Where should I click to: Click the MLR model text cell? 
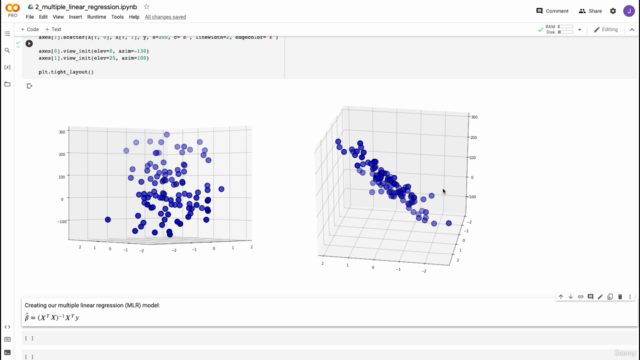tap(330, 312)
